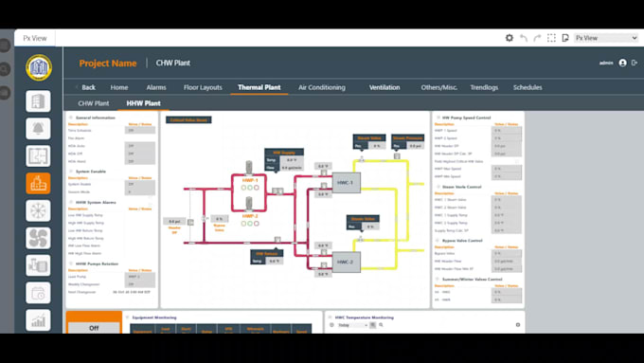644x363 pixels.
Task: Open the ventilation fan sidebar icon
Action: point(38,238)
